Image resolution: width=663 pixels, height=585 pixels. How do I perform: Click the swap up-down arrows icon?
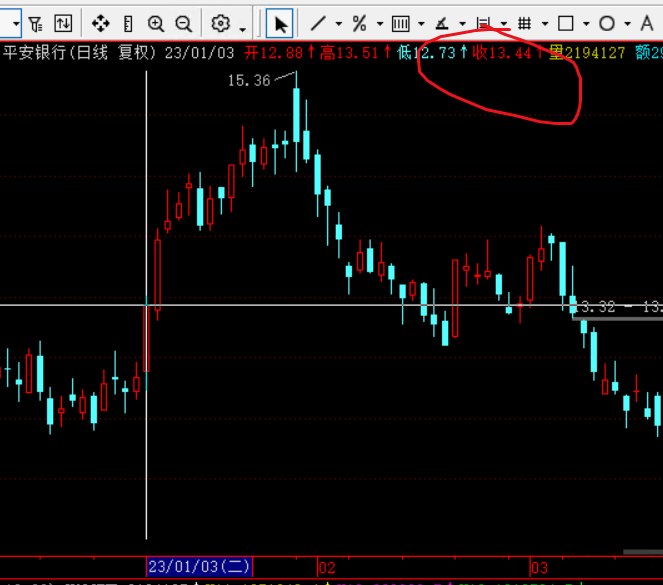coord(63,23)
